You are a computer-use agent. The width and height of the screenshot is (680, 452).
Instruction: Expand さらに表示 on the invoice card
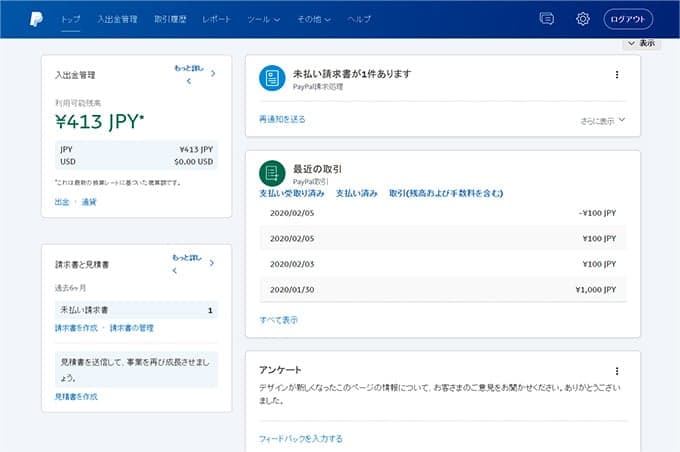[603, 120]
